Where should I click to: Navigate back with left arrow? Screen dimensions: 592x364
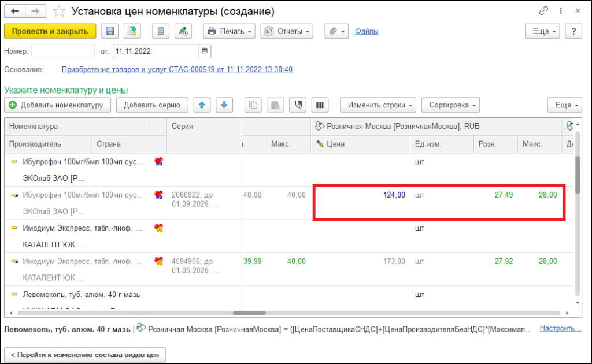click(x=15, y=12)
